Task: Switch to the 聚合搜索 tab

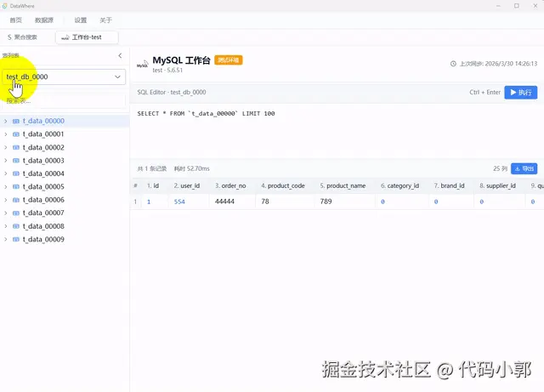Action: (23, 37)
